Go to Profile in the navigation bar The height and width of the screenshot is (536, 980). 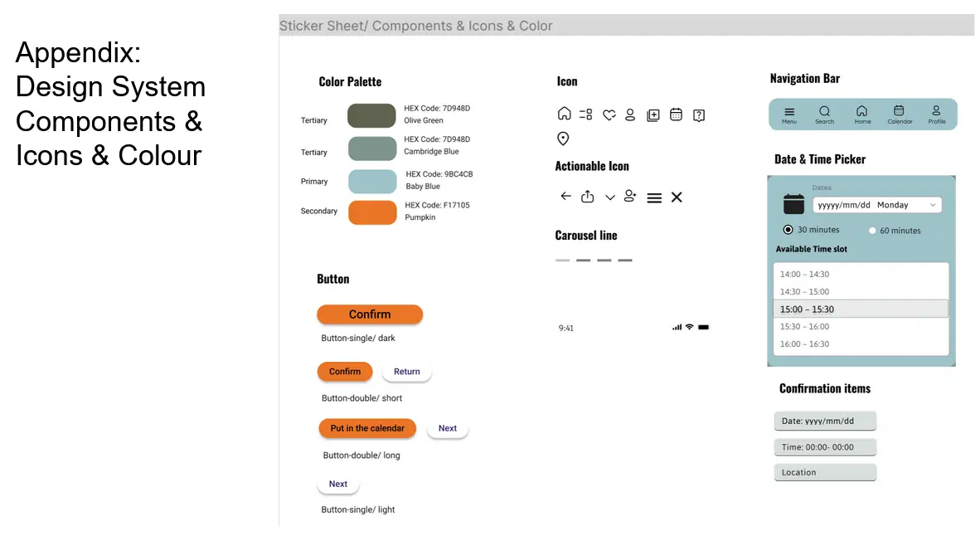click(x=936, y=115)
